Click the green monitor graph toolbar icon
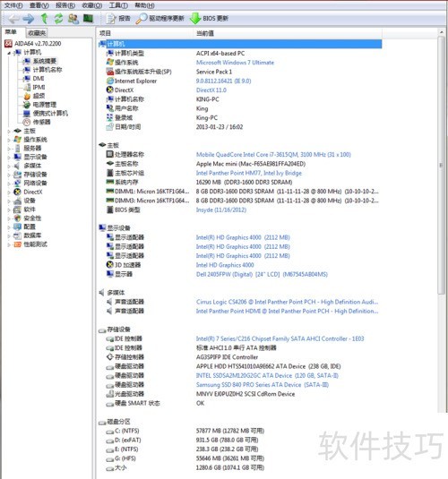Image resolution: width=448 pixels, height=479 pixels. [88, 19]
